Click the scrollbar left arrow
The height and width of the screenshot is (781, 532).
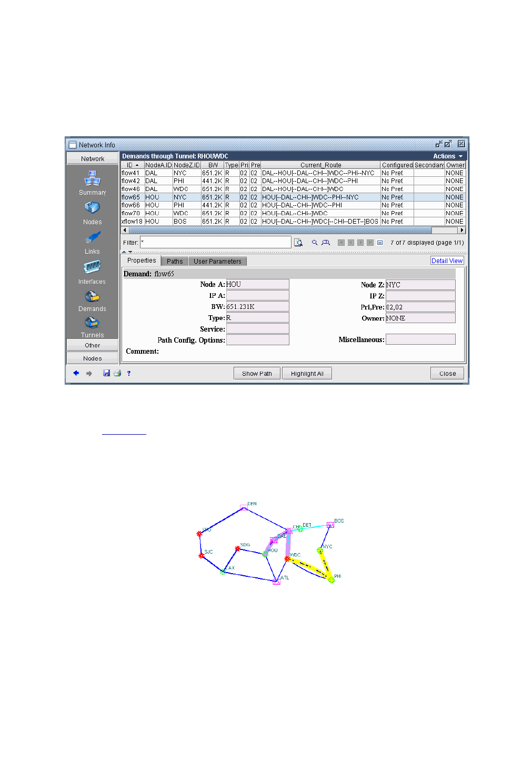click(x=125, y=230)
